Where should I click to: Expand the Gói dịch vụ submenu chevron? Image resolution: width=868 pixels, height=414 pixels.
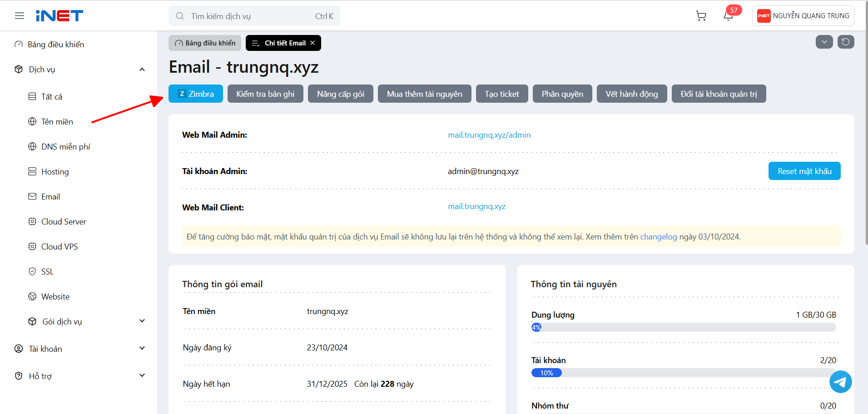142,321
